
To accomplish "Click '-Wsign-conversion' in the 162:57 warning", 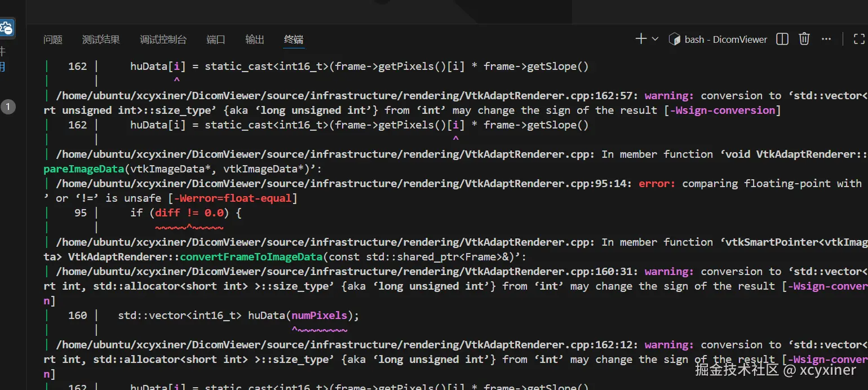I will click(723, 110).
